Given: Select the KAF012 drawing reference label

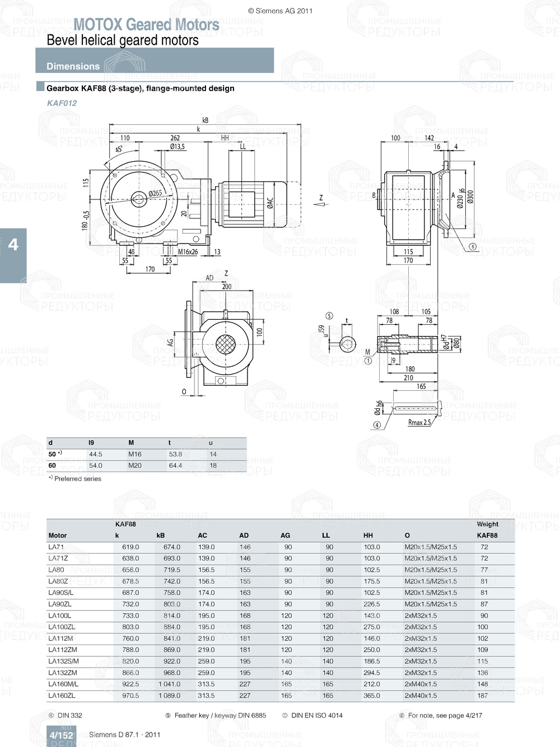Looking at the screenshot, I should click(x=62, y=103).
